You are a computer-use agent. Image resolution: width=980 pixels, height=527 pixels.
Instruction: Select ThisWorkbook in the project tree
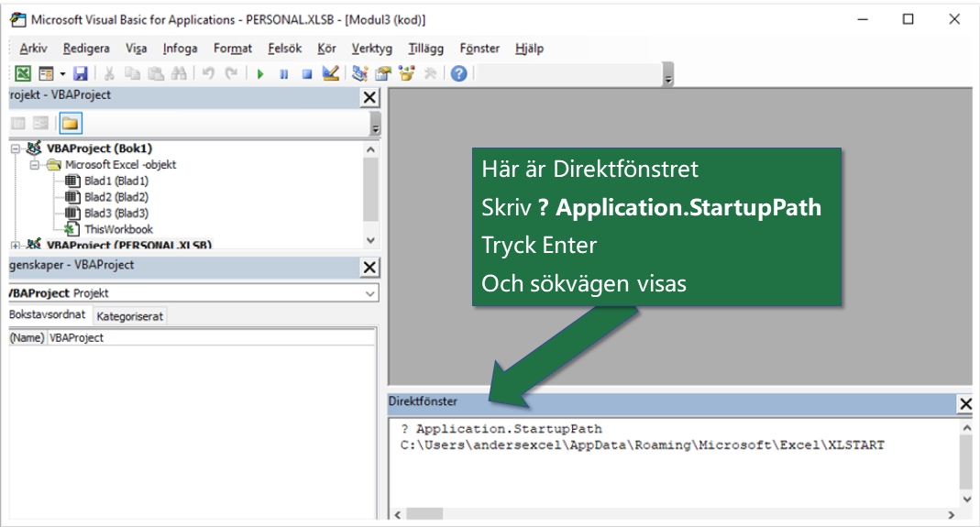pos(119,229)
